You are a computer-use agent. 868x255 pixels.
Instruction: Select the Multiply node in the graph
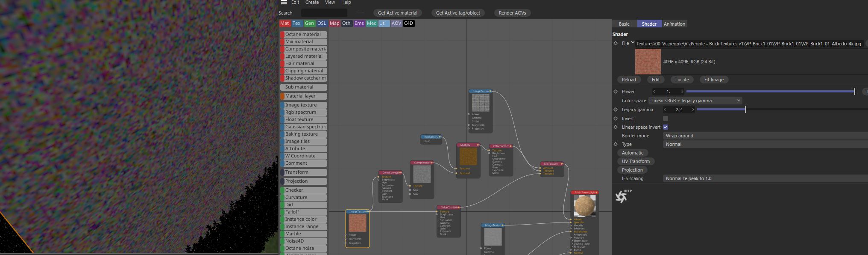[468, 160]
